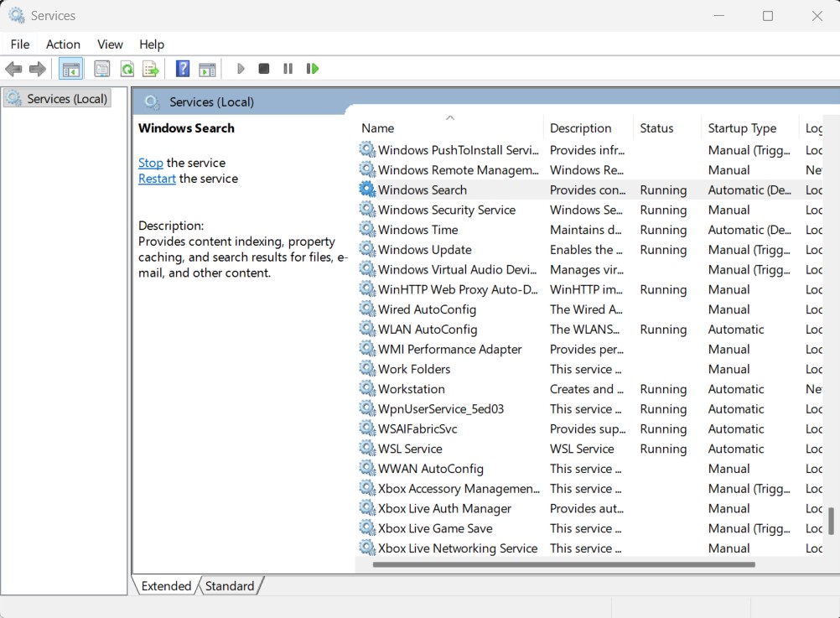Toggle Show/Hide Console Tree icon
The width and height of the screenshot is (840, 618).
click(x=70, y=69)
